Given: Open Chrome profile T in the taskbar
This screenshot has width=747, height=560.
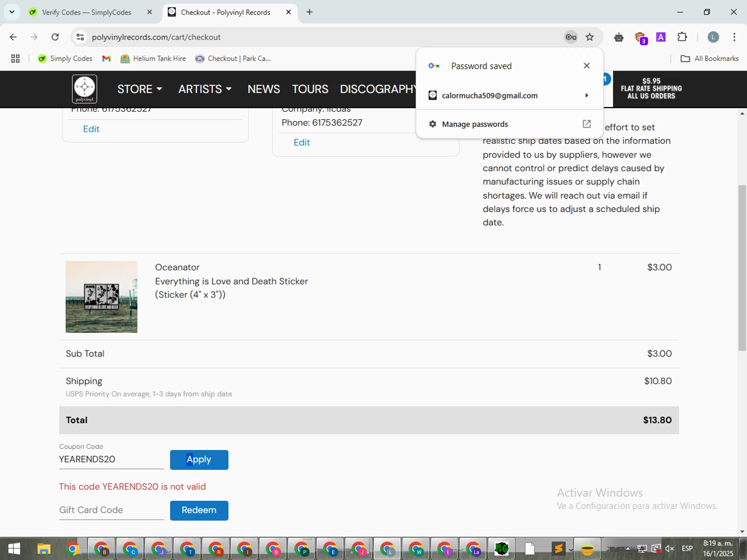Looking at the screenshot, I should (187, 549).
